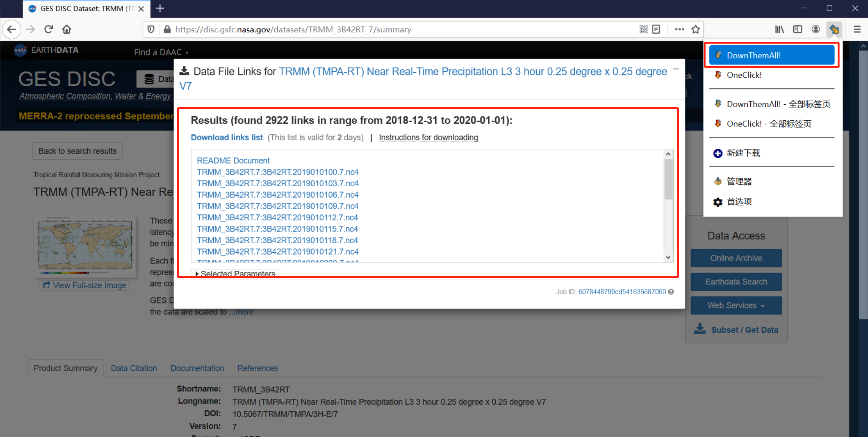This screenshot has width=868, height=437.
Task: Open Firefox library icon
Action: click(779, 29)
